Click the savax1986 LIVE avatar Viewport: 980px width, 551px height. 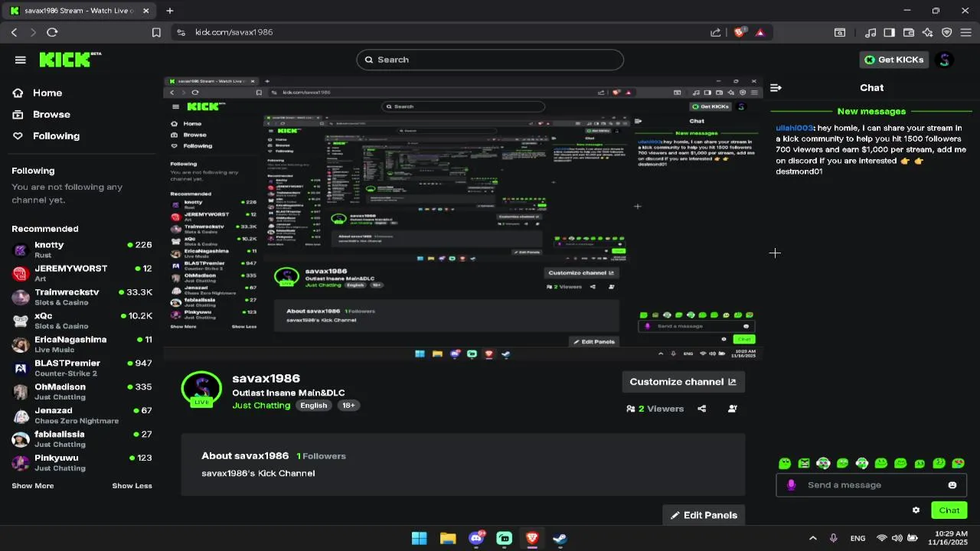pyautogui.click(x=201, y=389)
